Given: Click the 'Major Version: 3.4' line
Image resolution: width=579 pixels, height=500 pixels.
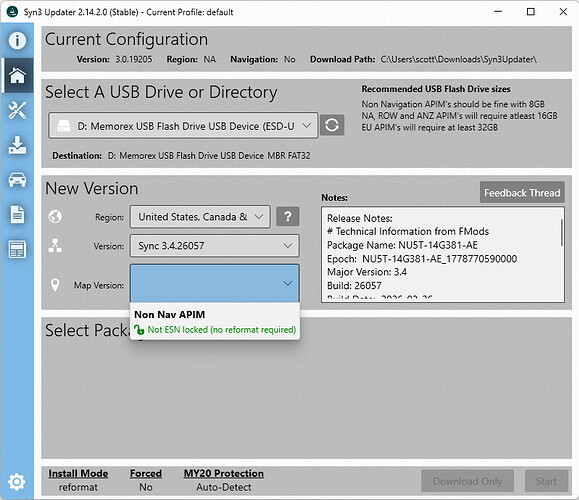Looking at the screenshot, I should tap(367, 272).
